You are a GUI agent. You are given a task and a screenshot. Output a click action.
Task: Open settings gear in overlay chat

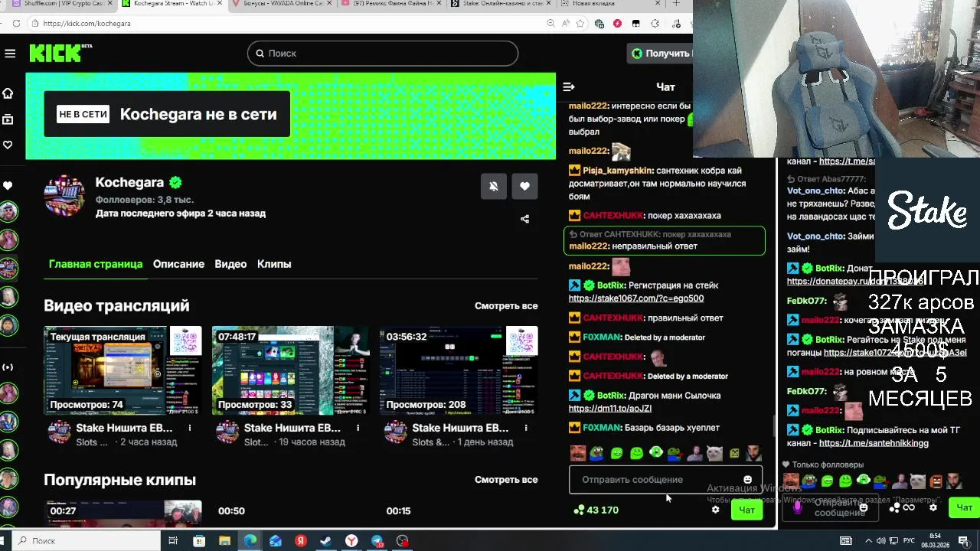tap(933, 507)
